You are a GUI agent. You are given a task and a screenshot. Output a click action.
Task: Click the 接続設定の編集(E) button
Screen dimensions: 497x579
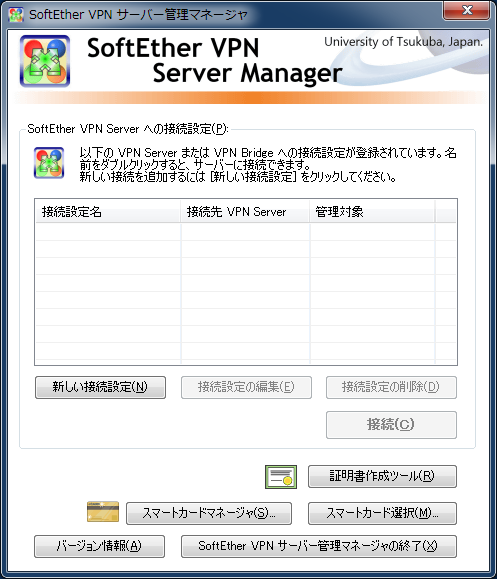click(246, 387)
